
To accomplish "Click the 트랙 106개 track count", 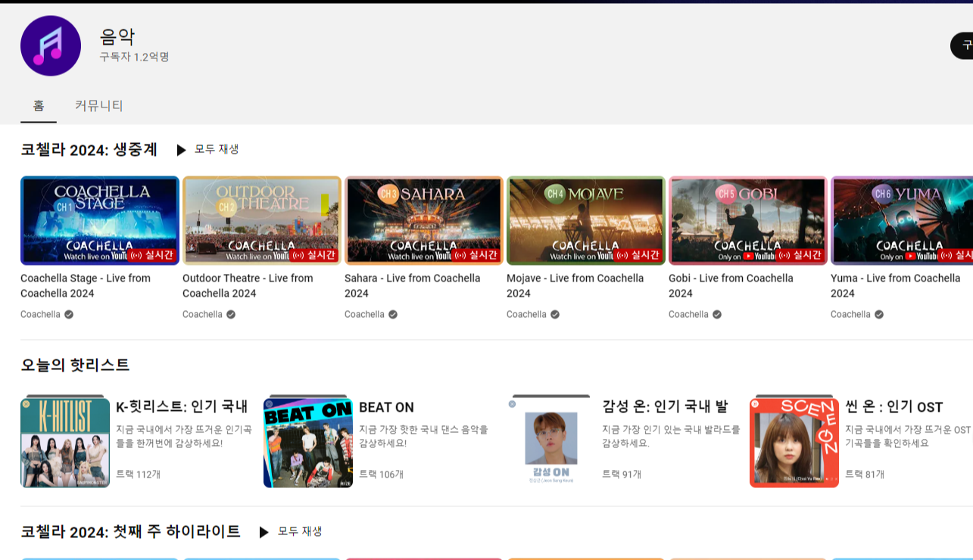I will pyautogui.click(x=381, y=474).
